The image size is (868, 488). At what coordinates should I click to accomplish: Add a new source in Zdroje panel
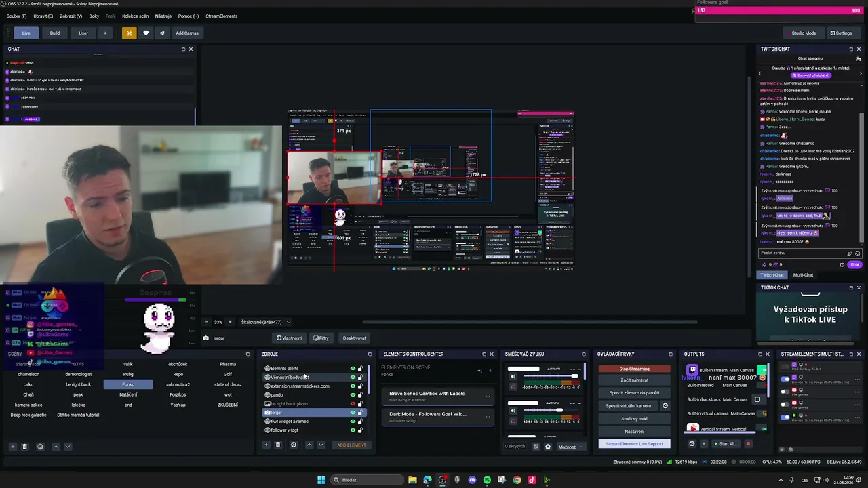pyautogui.click(x=266, y=445)
